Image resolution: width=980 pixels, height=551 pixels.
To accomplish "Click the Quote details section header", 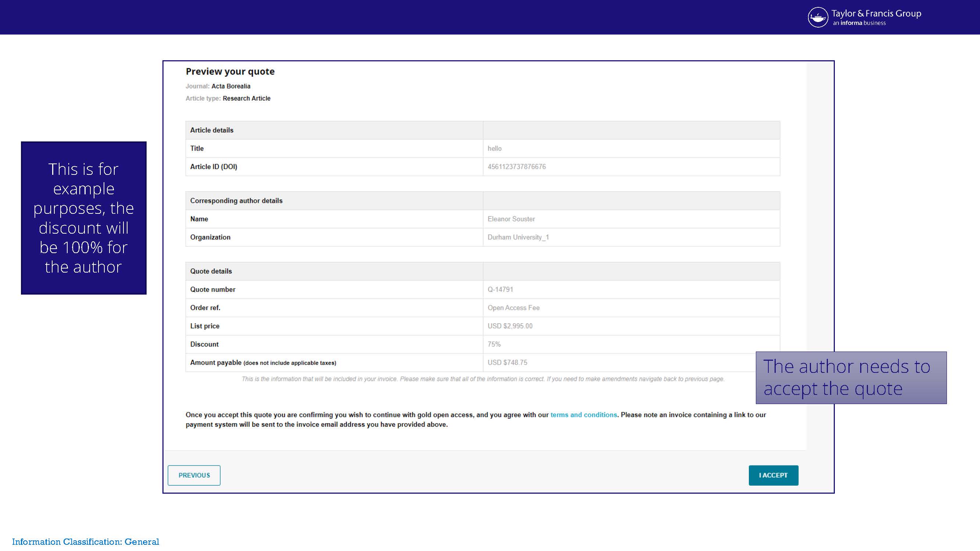I will [x=211, y=271].
